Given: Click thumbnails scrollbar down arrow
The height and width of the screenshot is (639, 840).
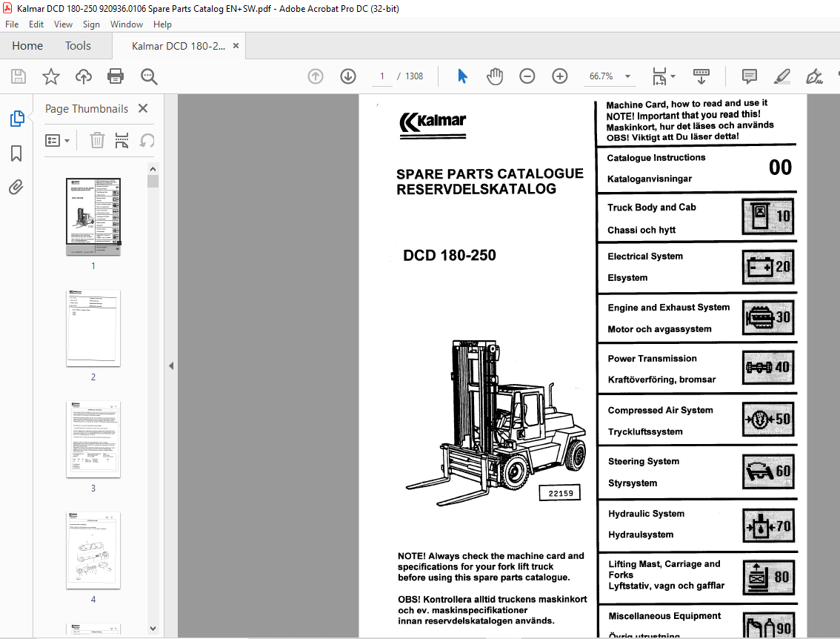Looking at the screenshot, I should point(153,629).
